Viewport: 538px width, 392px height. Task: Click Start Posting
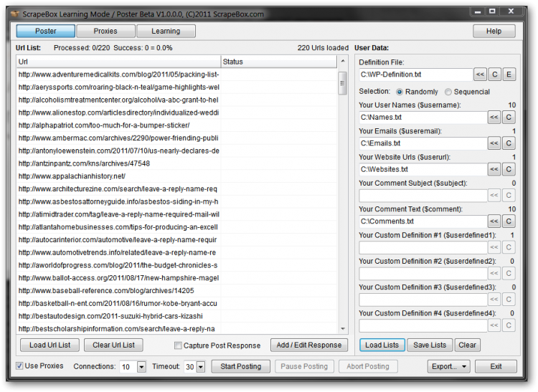[240, 366]
